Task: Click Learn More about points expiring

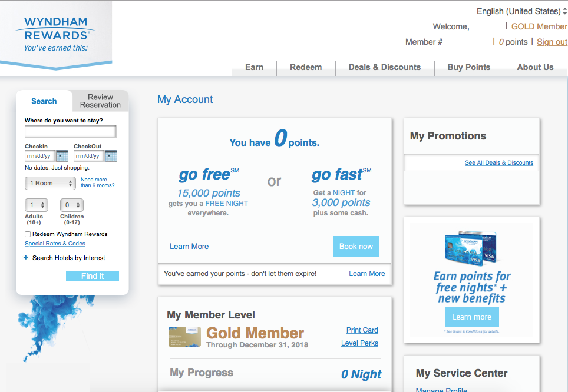Action: (x=367, y=274)
